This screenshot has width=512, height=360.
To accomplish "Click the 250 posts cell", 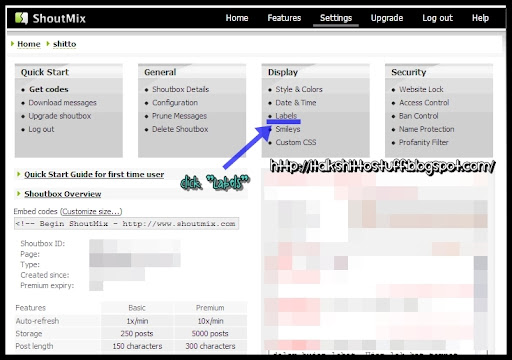I will (x=137, y=334).
